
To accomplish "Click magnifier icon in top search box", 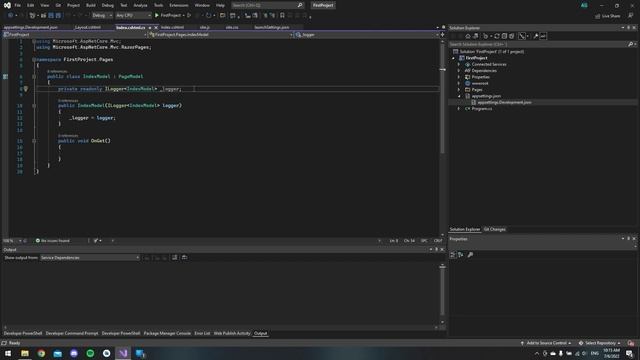I will click(300, 5).
